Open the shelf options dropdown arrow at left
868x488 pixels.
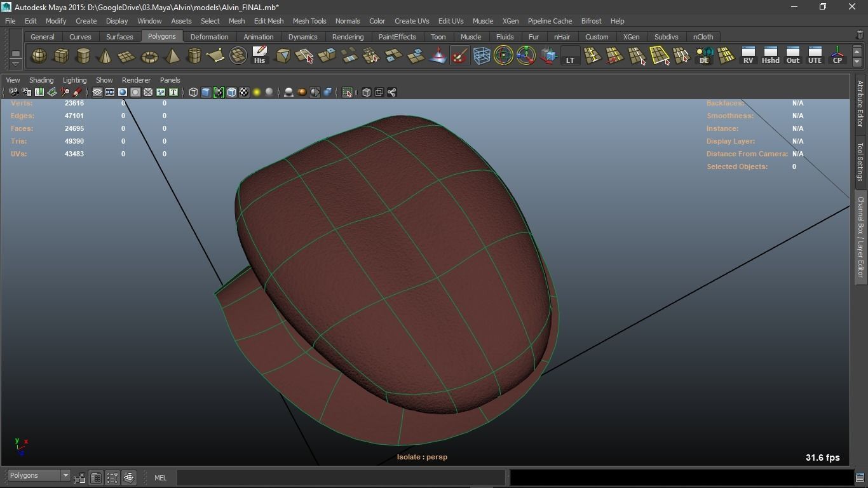[16, 64]
